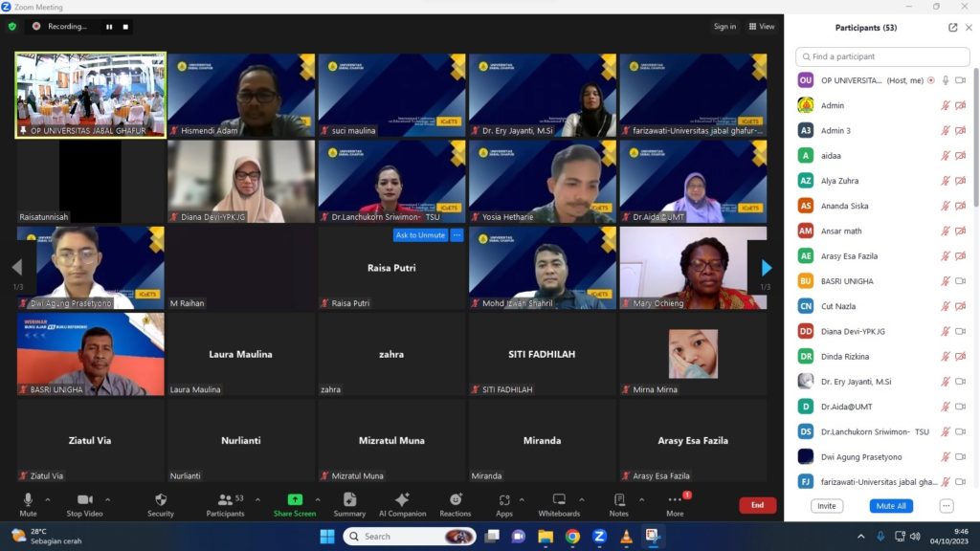980x551 pixels.
Task: Select Mary Ochieng video tile
Action: [693, 268]
